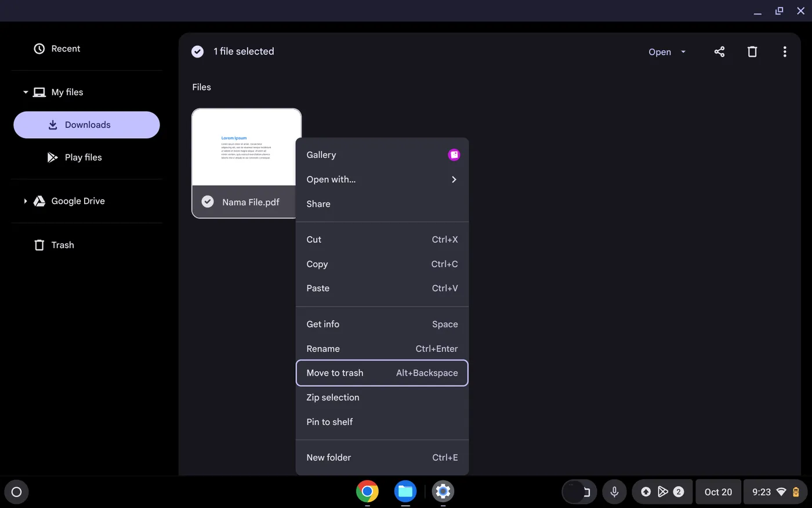This screenshot has height=508, width=812.
Task: Open the Oct 20 calendar date
Action: pyautogui.click(x=718, y=492)
